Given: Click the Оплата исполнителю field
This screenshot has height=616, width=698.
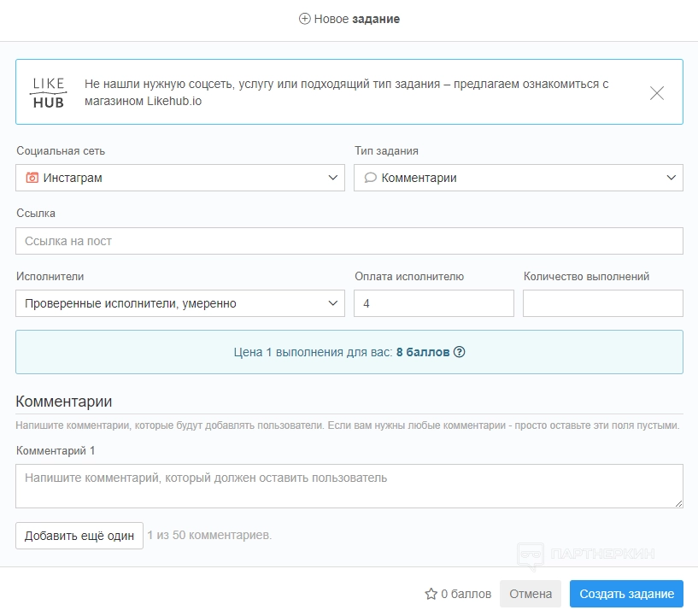Looking at the screenshot, I should (x=433, y=303).
